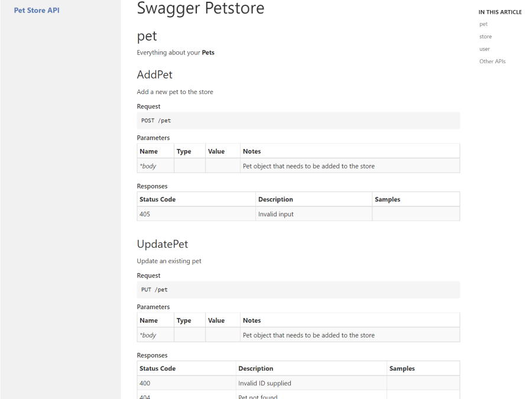The height and width of the screenshot is (399, 532).
Task: Open the Pet Store API sidebar link
Action: pyautogui.click(x=37, y=10)
